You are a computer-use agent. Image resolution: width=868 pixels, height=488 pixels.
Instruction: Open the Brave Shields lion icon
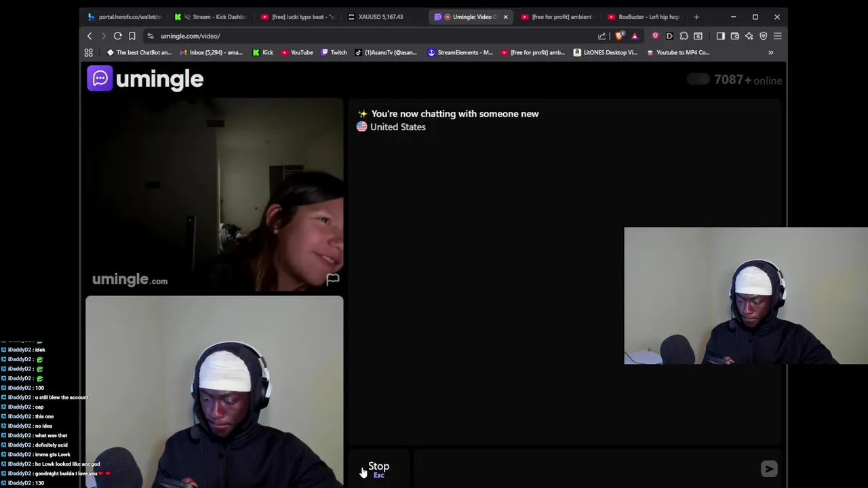[619, 36]
